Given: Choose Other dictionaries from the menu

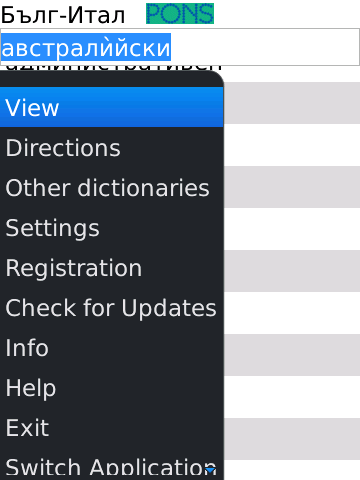Looking at the screenshot, I should coord(112,188).
